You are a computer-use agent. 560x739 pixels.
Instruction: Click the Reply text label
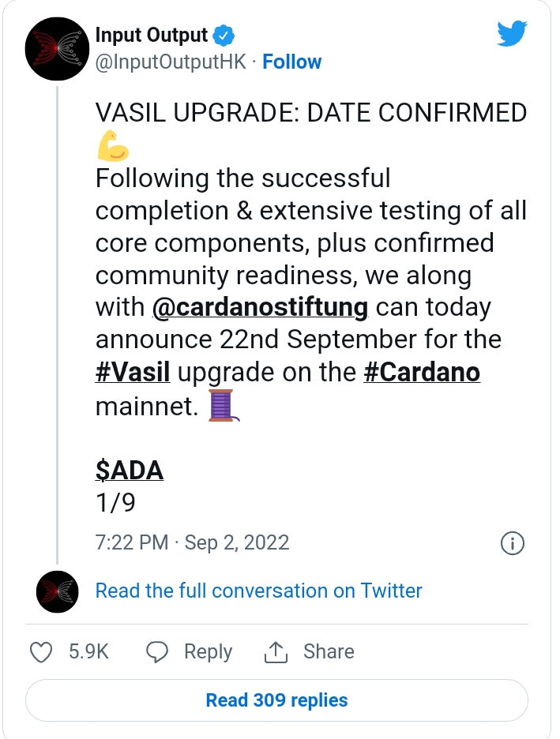(x=208, y=652)
